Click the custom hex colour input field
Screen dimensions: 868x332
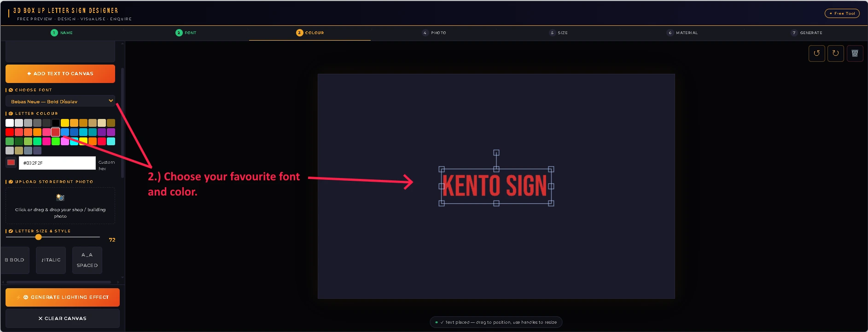(57, 163)
